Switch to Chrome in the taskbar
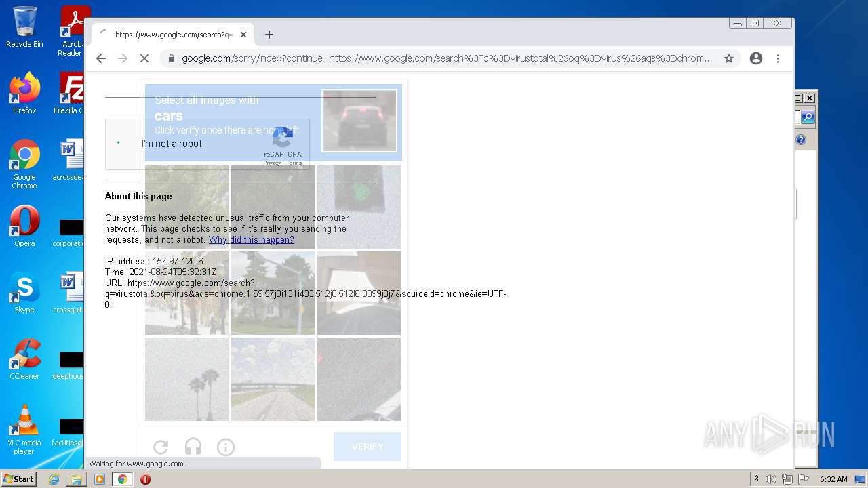This screenshot has width=868, height=488. tap(123, 479)
